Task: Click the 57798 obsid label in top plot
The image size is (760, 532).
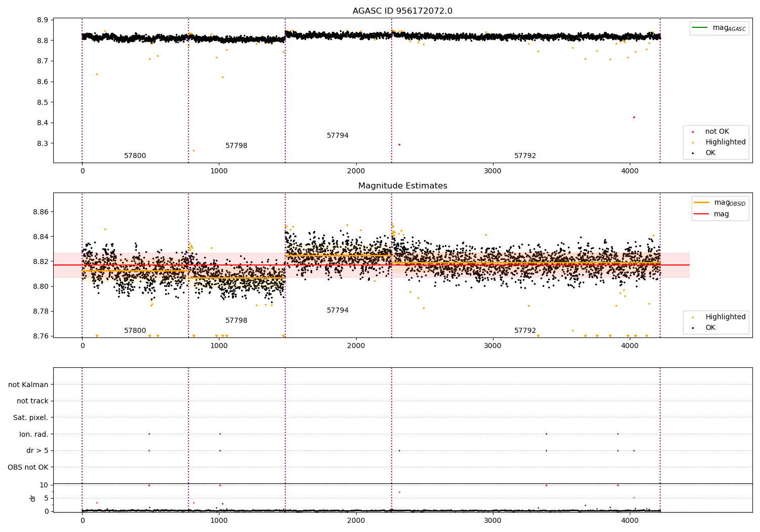Action: click(x=236, y=146)
